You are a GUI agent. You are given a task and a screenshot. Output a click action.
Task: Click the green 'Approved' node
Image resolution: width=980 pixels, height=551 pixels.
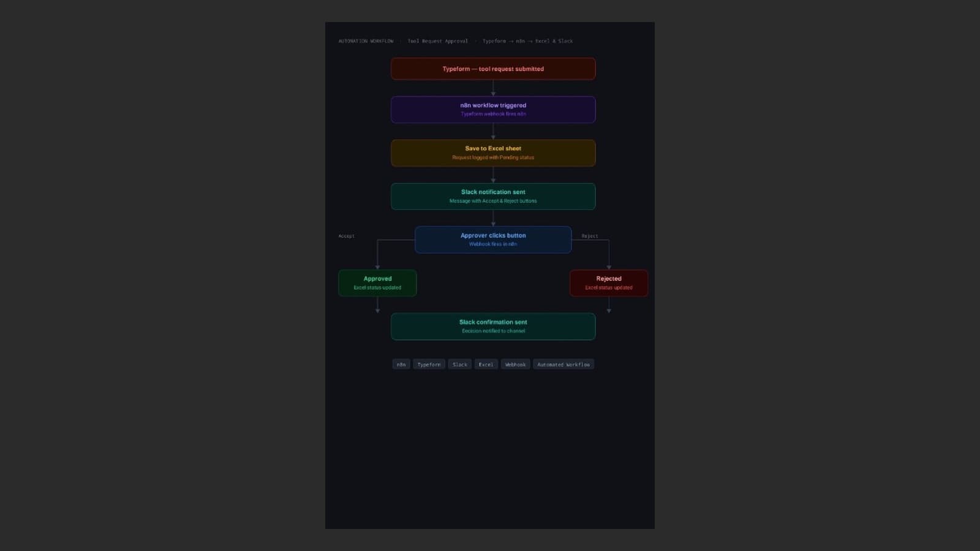pyautogui.click(x=377, y=283)
